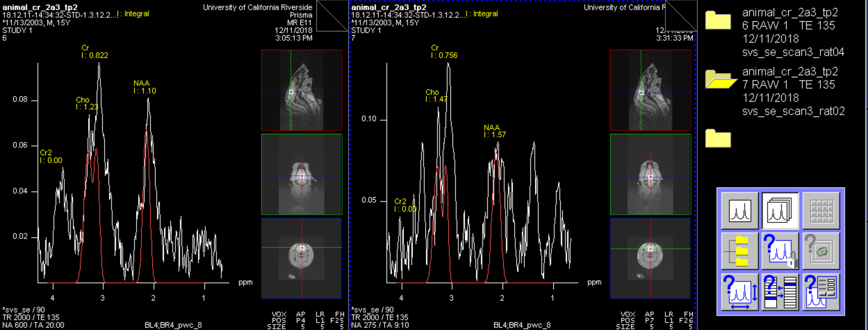
Task: Click the Cho I: 1.47 peak label
Action: pyautogui.click(x=436, y=95)
